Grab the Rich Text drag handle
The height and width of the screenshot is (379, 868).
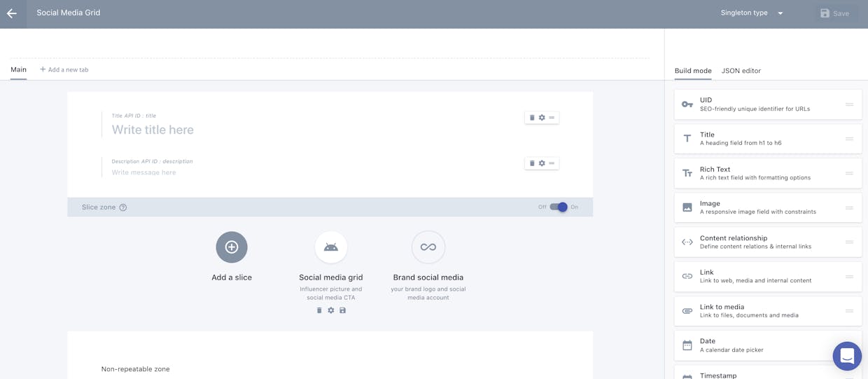pos(849,173)
